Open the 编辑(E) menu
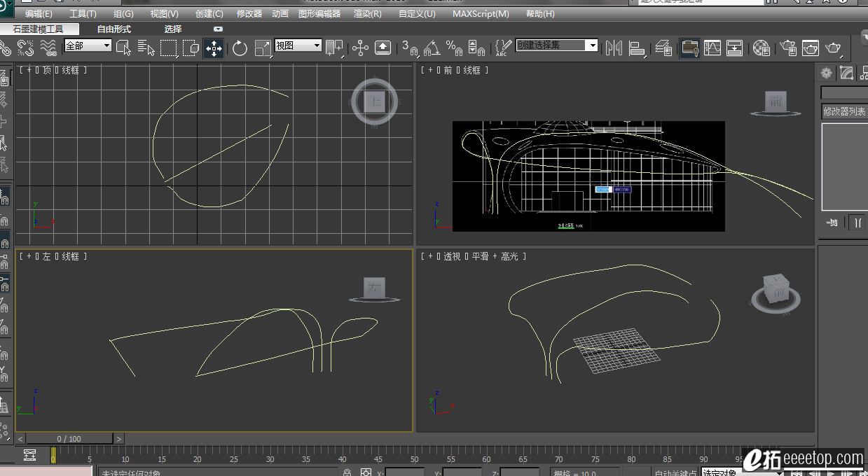 tap(39, 13)
